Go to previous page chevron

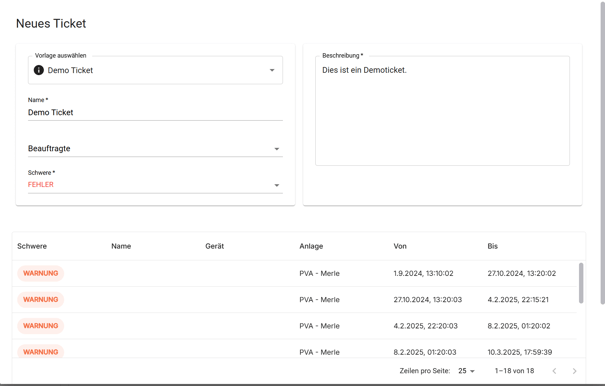tap(554, 371)
